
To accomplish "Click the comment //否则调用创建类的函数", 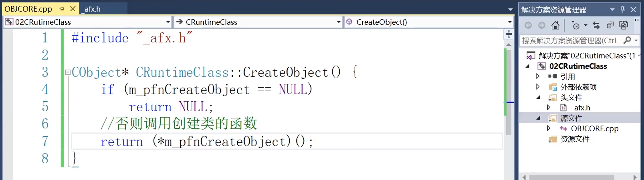I will click(179, 124).
